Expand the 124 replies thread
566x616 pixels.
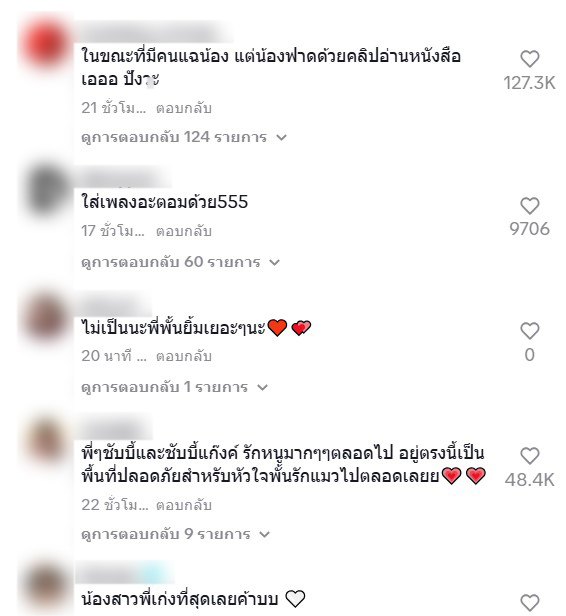click(x=184, y=137)
